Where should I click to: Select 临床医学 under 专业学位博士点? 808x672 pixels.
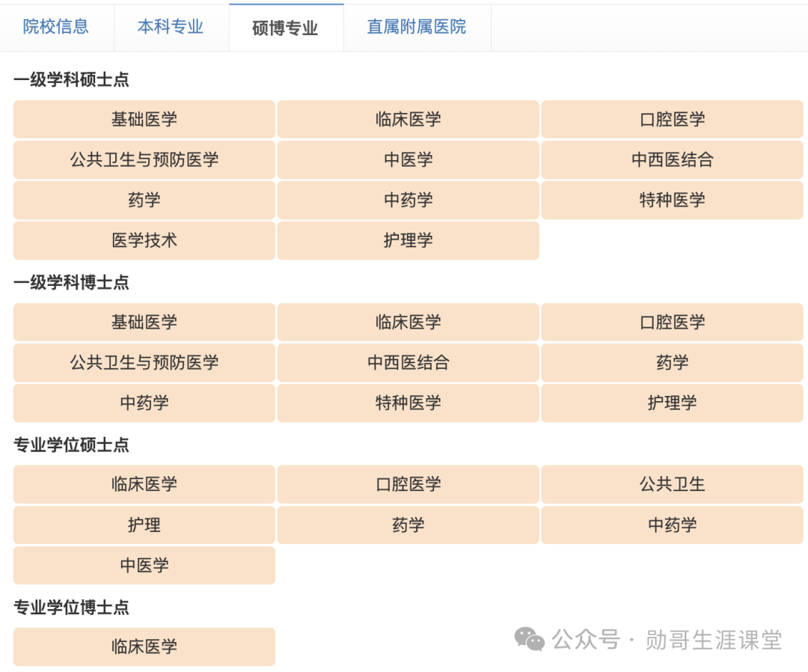[x=144, y=647]
